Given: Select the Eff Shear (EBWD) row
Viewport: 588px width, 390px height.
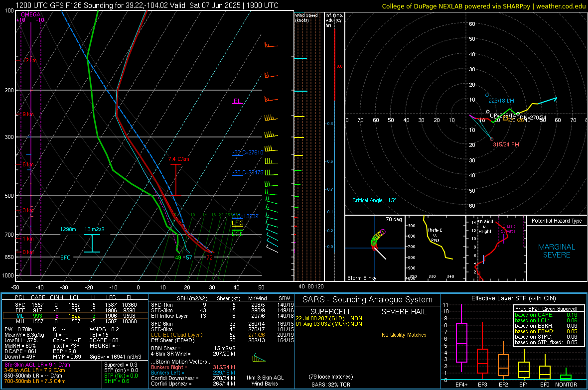Looking at the screenshot, I should pos(222,341).
